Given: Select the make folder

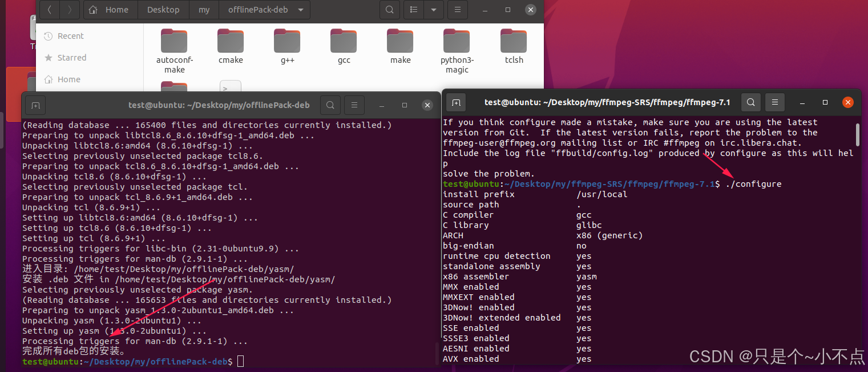Looking at the screenshot, I should pos(400,46).
